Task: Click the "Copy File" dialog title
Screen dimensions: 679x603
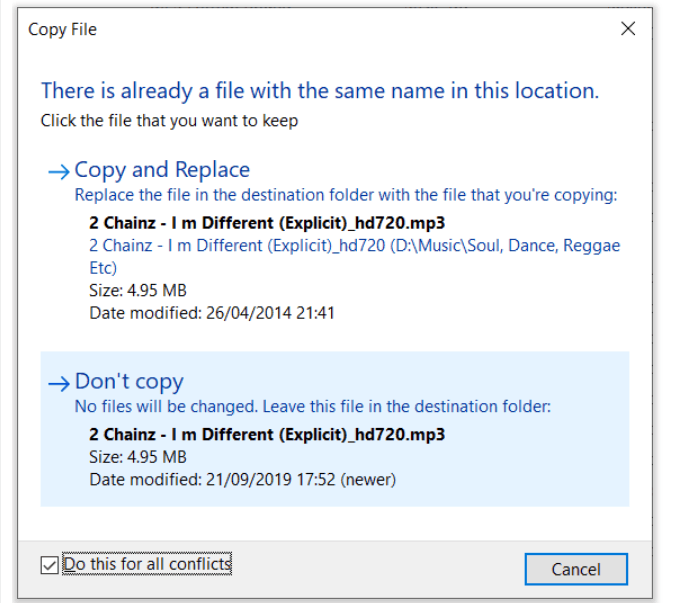Action: 62,29
